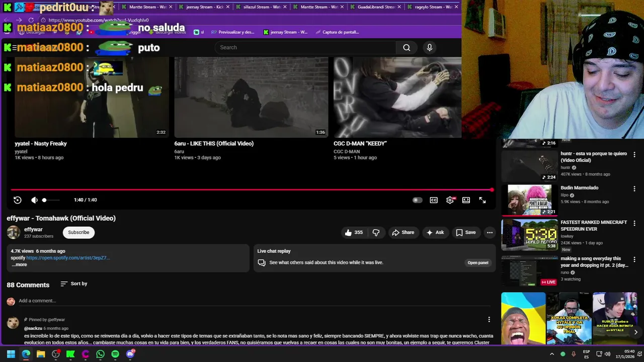Open options for making a song everyday video

(634, 260)
